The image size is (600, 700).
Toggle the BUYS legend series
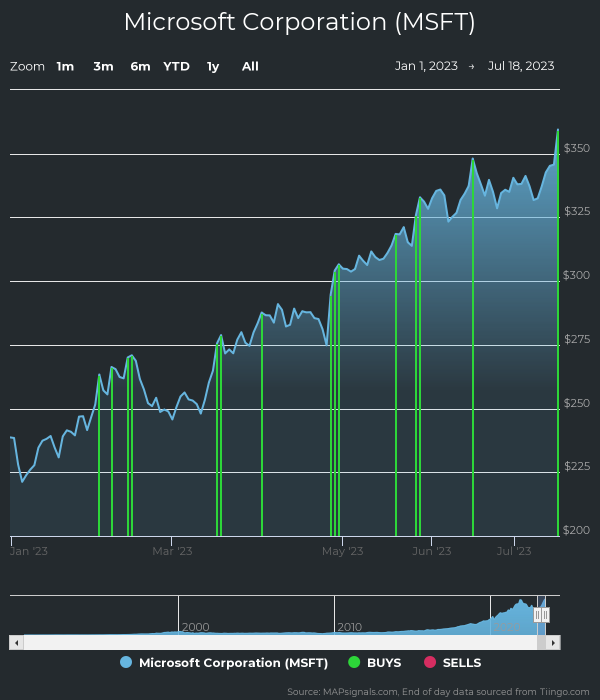(x=375, y=662)
